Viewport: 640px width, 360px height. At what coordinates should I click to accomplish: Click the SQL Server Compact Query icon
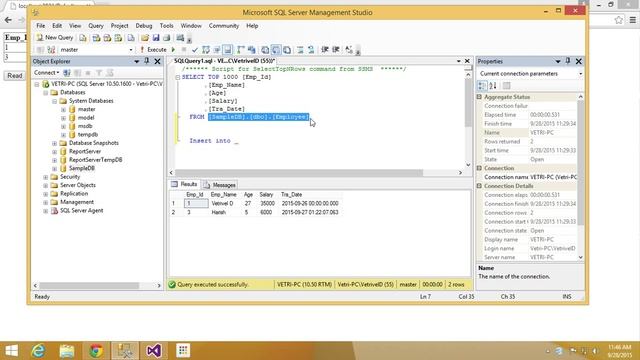(131, 38)
